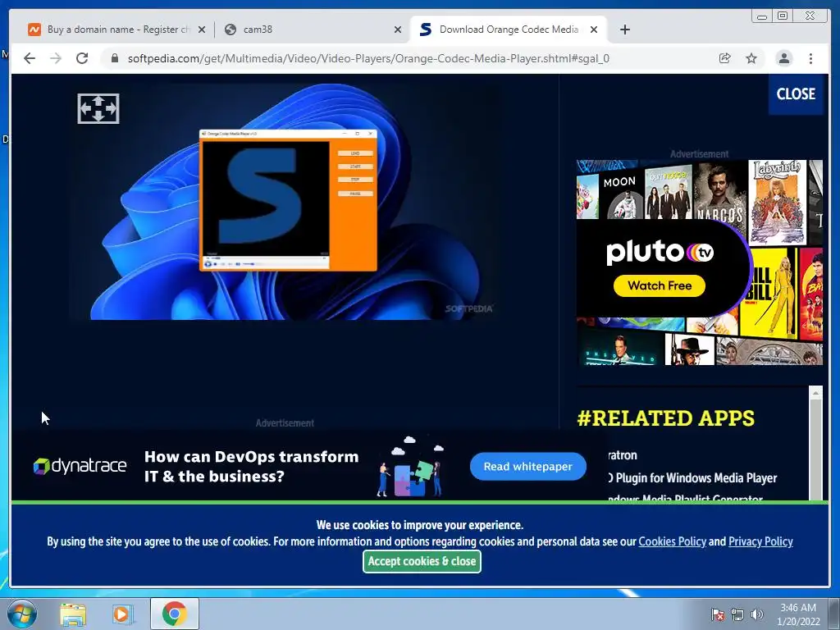Click the share page icon in address bar
840x630 pixels.
[x=725, y=58]
